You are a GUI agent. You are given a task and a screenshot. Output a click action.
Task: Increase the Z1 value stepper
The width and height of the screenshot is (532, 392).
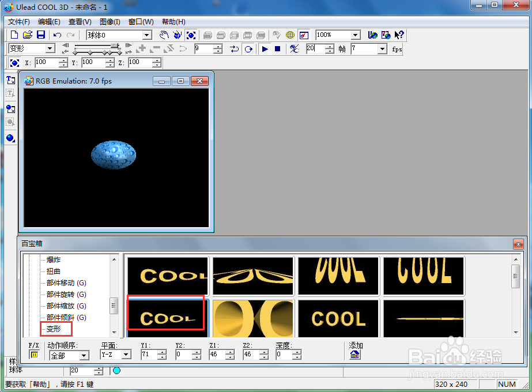tap(230, 352)
